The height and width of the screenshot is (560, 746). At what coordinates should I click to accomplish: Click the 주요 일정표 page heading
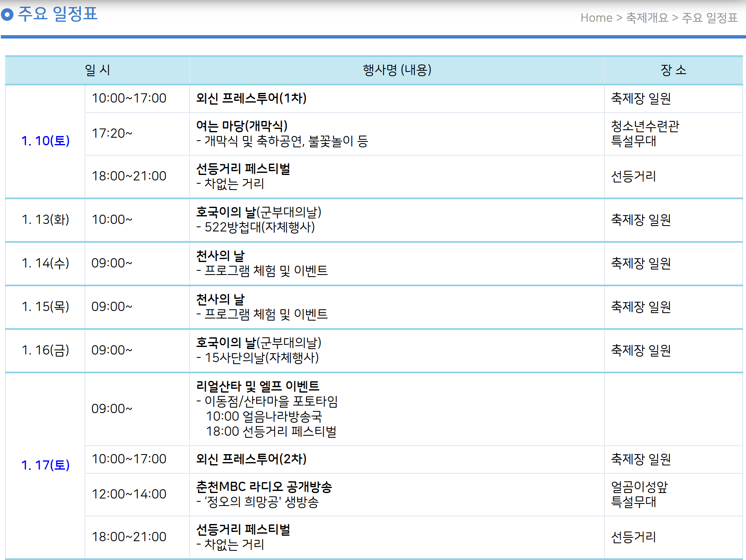pos(58,14)
